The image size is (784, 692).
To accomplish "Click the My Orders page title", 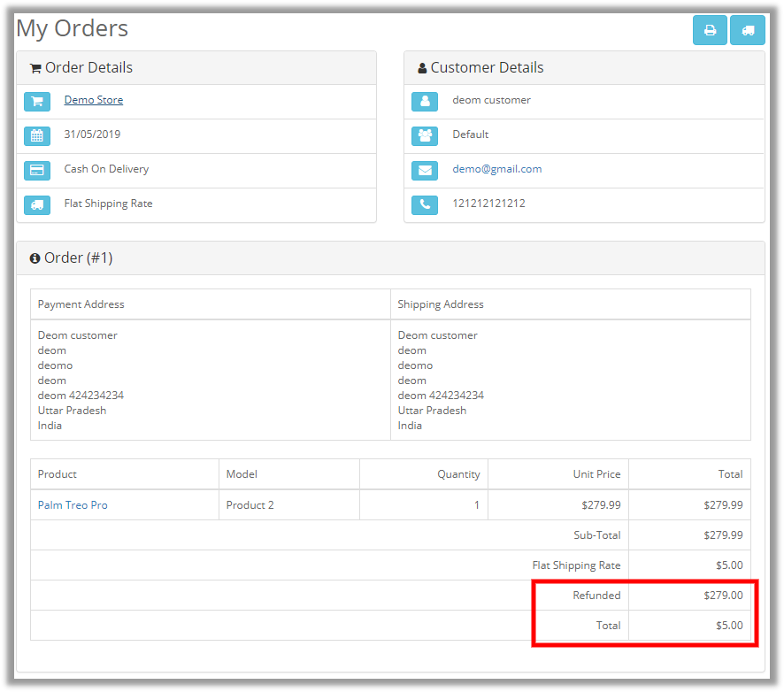I will (72, 28).
